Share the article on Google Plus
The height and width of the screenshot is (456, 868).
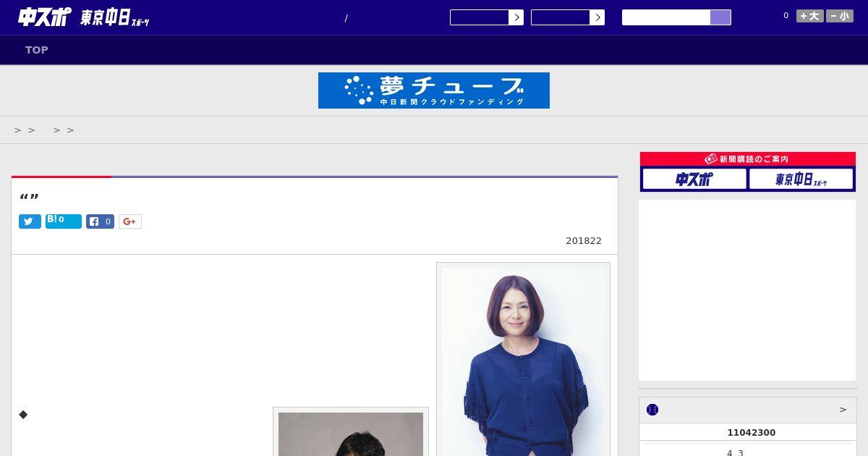tap(130, 221)
